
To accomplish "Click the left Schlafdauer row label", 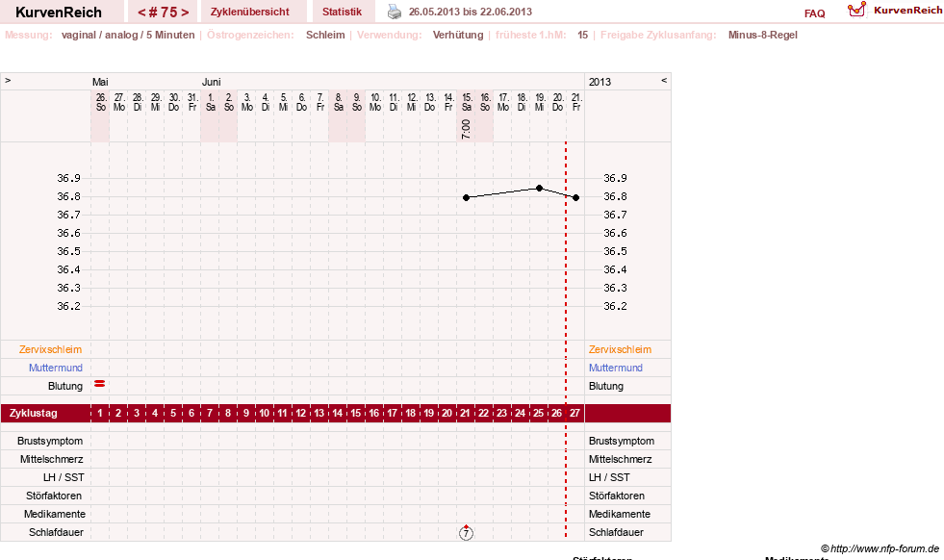I will pyautogui.click(x=56, y=532).
